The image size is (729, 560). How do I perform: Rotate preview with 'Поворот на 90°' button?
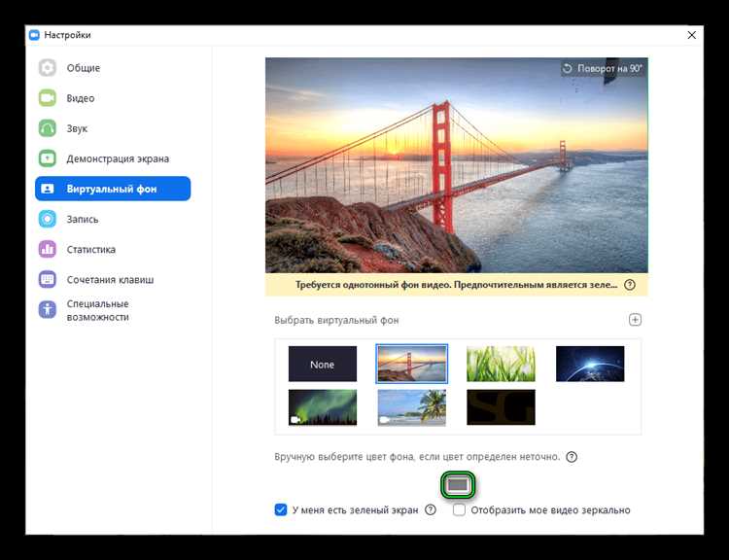click(x=603, y=68)
